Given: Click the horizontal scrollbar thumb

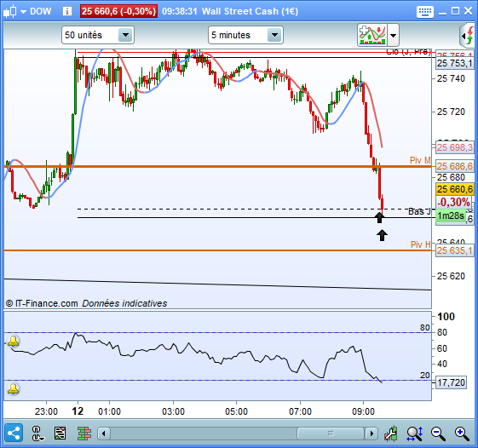Looking at the screenshot, I should point(331,434).
